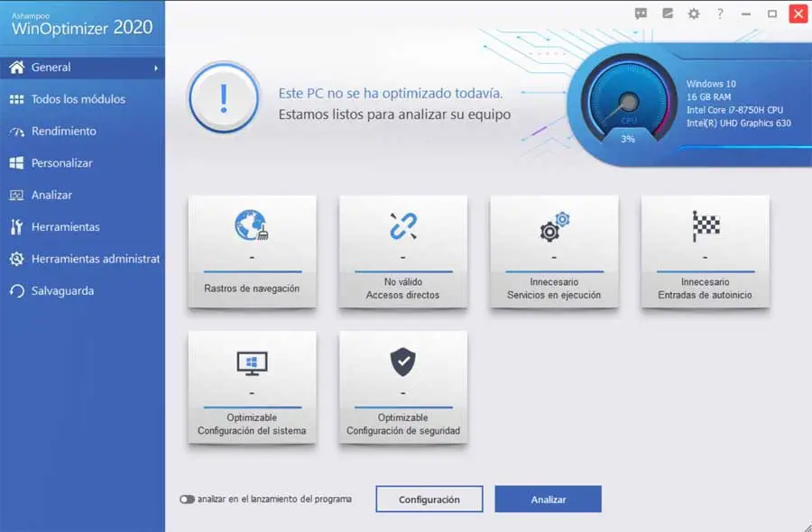Minimize the WinOptimizer window
812x532 pixels.
(x=746, y=14)
